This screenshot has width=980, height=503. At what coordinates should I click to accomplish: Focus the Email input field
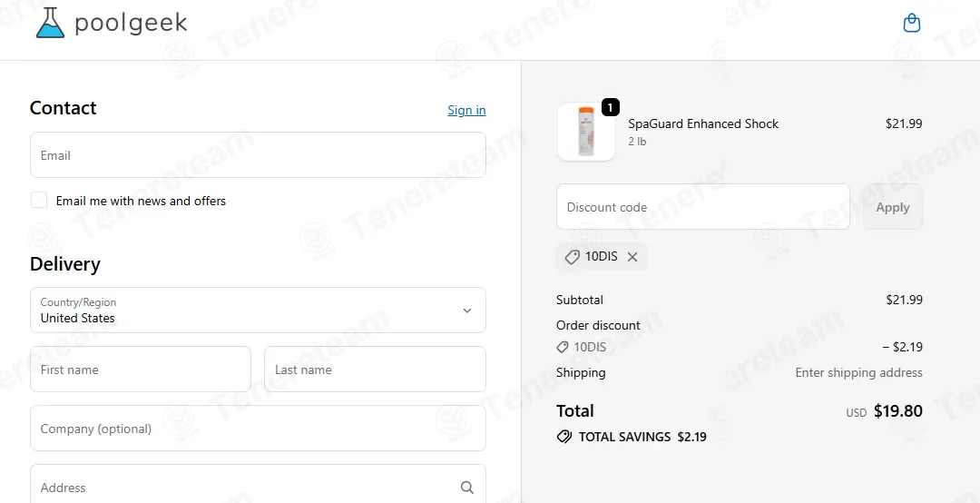point(258,155)
